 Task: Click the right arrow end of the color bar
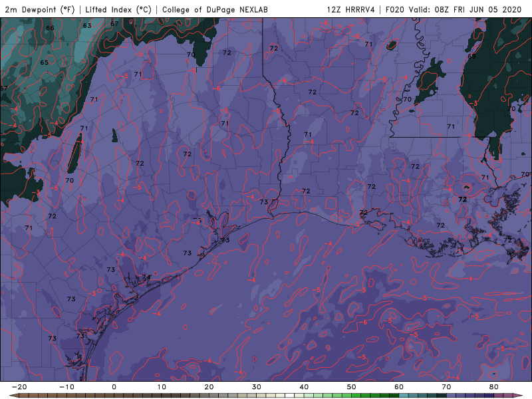pos(518,396)
